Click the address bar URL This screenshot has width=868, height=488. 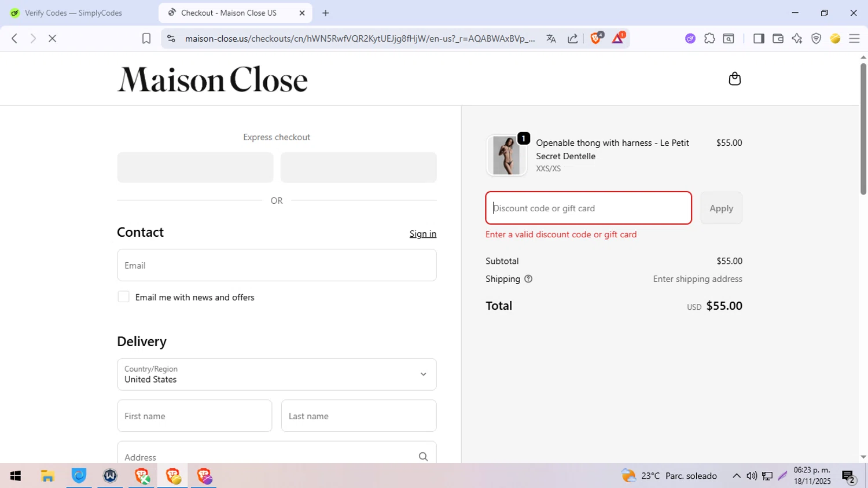[360, 38]
